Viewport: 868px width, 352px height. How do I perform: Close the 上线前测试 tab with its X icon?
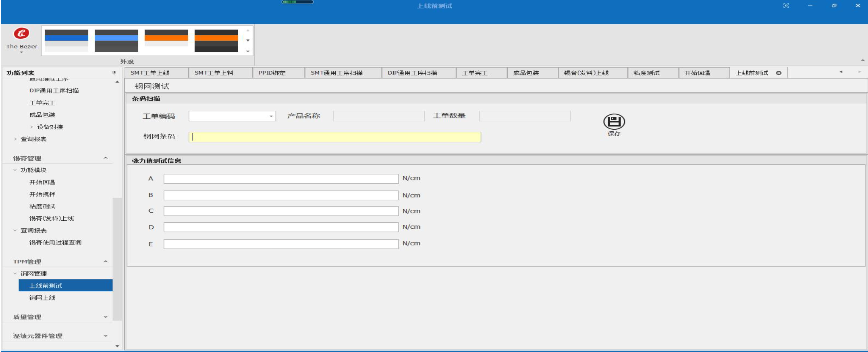point(779,73)
